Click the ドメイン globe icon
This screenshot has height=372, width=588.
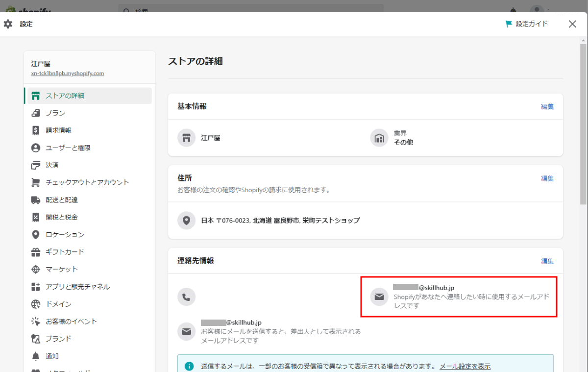36,304
